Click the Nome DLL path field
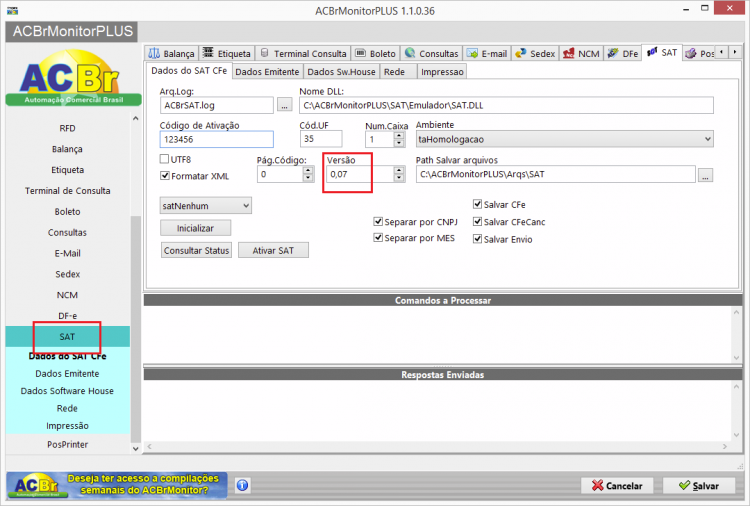 506,105
